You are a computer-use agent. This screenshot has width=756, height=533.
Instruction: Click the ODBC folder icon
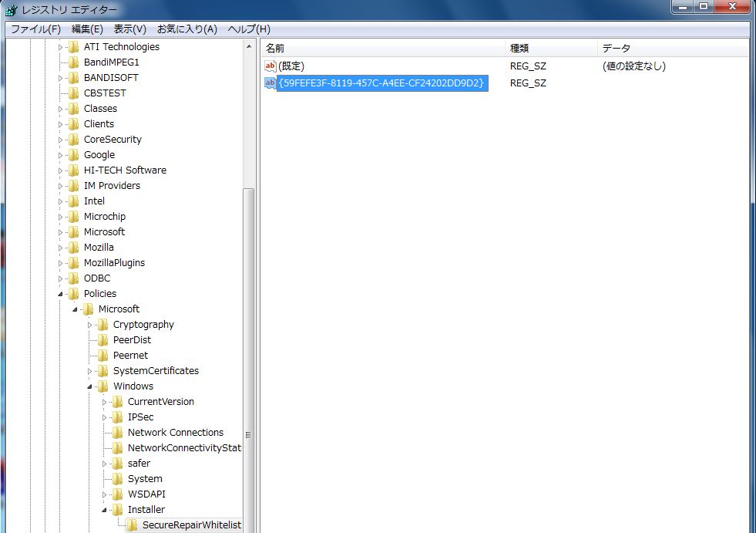pyautogui.click(x=74, y=278)
